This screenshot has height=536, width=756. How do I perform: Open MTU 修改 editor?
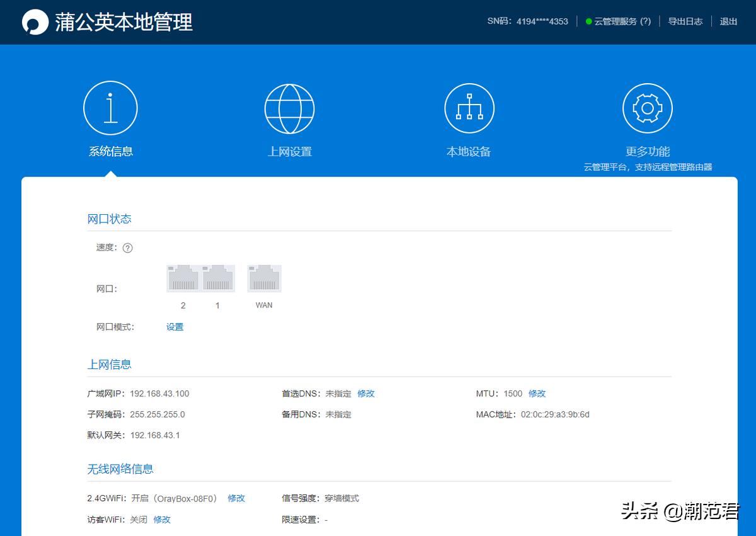pyautogui.click(x=537, y=393)
